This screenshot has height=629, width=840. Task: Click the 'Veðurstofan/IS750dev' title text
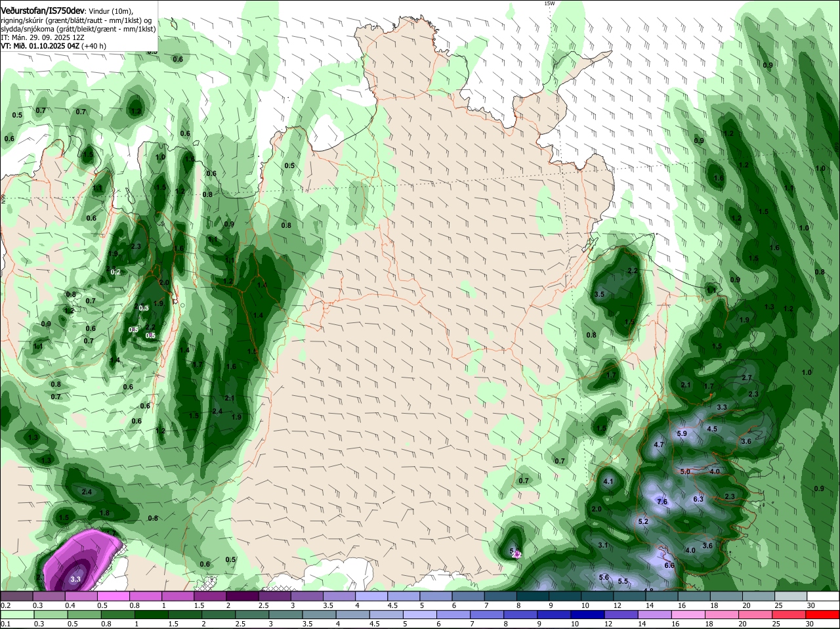pos(43,11)
